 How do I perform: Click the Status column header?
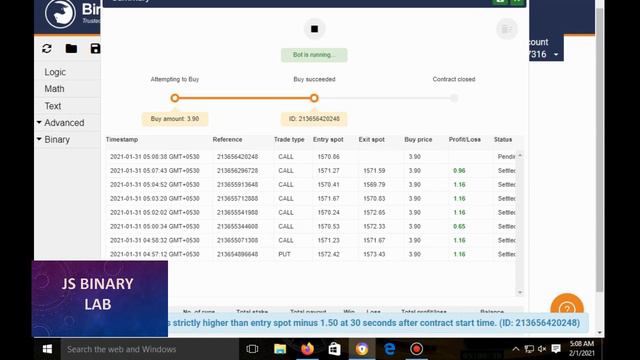503,140
